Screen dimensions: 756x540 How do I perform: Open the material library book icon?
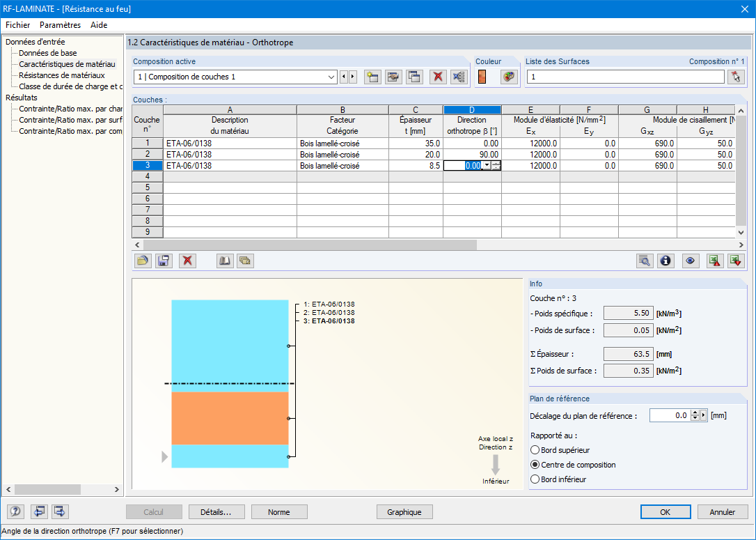pos(224,261)
